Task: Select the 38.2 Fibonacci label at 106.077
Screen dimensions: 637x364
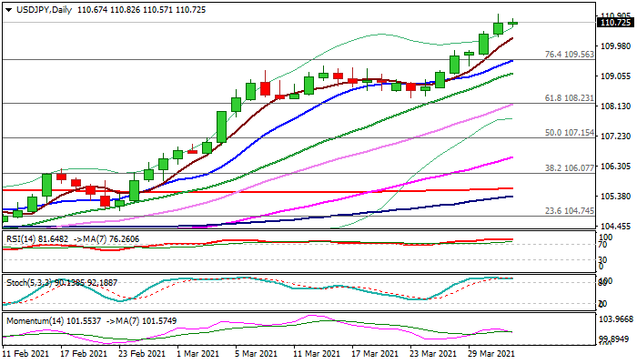Action: pyautogui.click(x=569, y=167)
